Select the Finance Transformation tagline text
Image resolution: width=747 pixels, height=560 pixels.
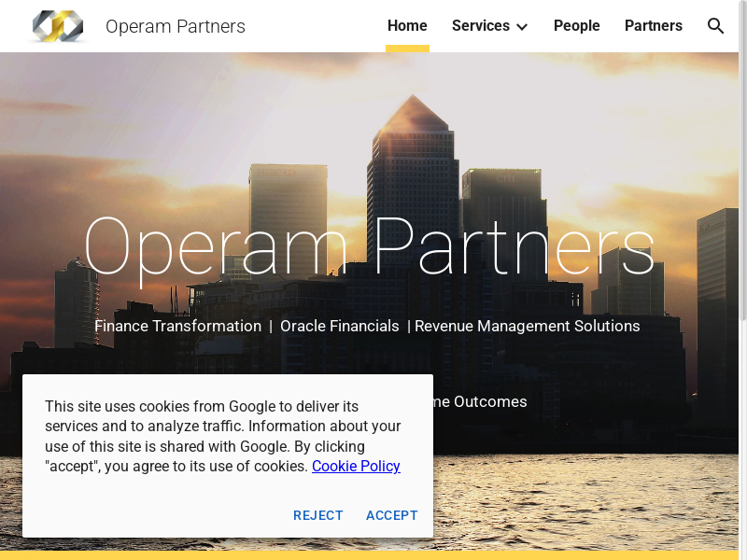(177, 326)
